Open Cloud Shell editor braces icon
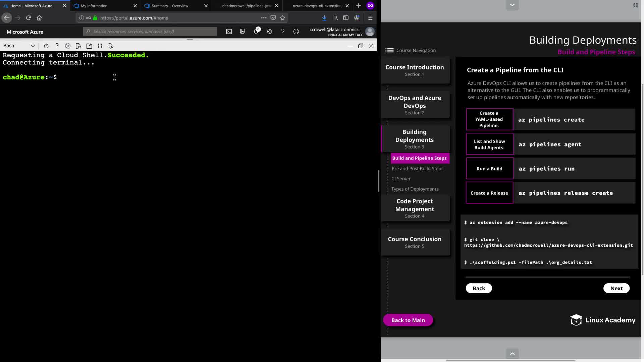This screenshot has height=362, width=644. (x=100, y=46)
